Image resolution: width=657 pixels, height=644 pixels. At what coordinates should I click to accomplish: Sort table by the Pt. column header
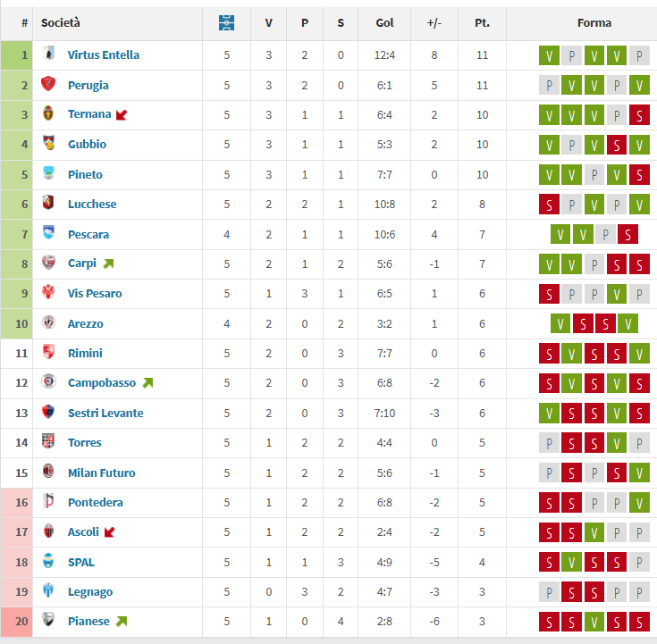pos(482,22)
